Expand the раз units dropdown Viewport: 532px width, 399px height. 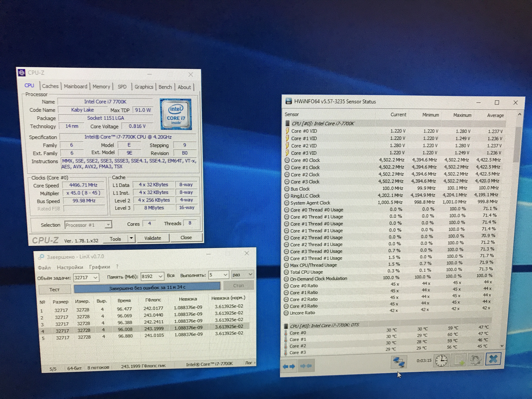click(x=250, y=274)
